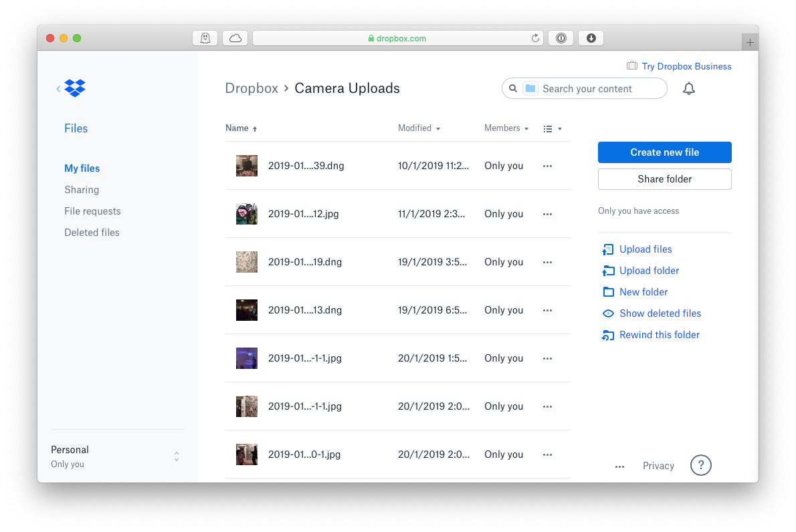The width and height of the screenshot is (796, 532).
Task: Open thumbnail of 2019-01....19.dng
Action: pos(247,262)
